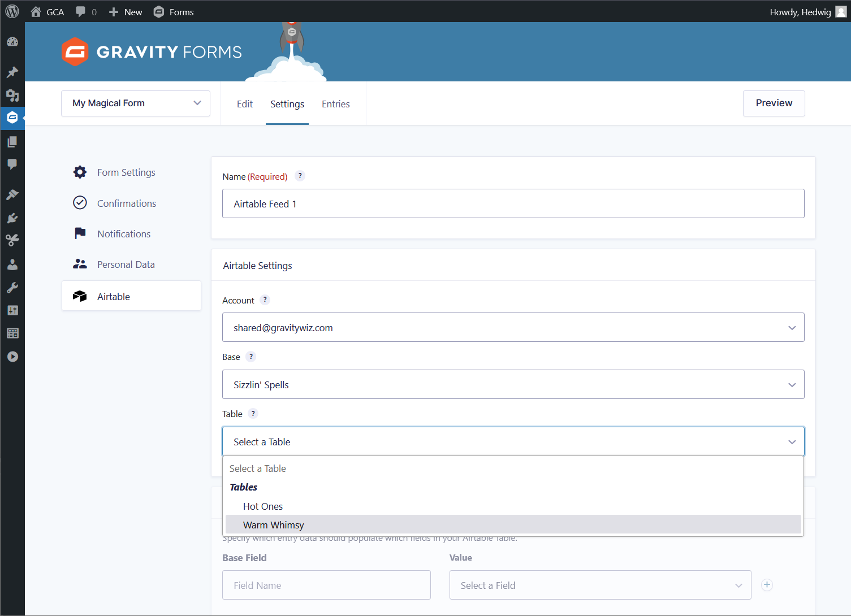Screen dimensions: 851x616
Task: Choose the Select a Table placeholder option
Action: click(513, 468)
